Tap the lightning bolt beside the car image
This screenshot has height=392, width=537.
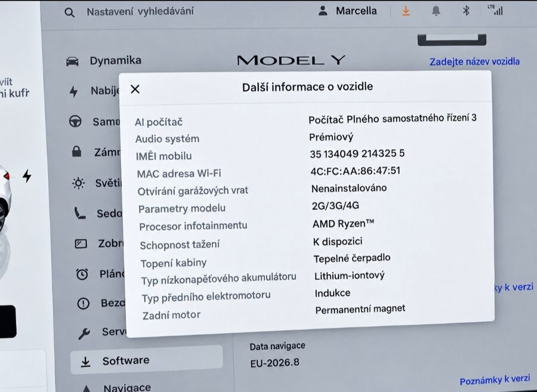[x=27, y=176]
